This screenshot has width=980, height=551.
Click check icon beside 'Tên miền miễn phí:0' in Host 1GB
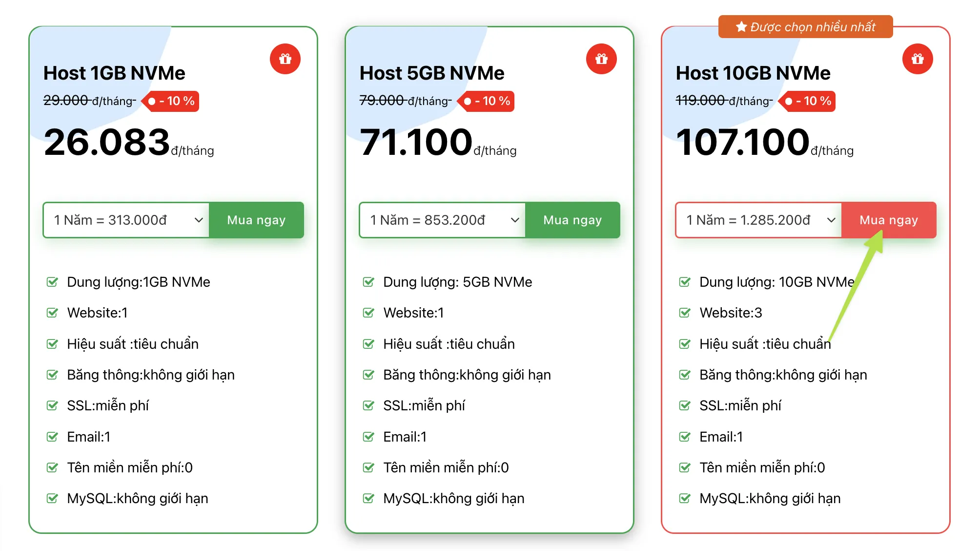[x=52, y=467]
